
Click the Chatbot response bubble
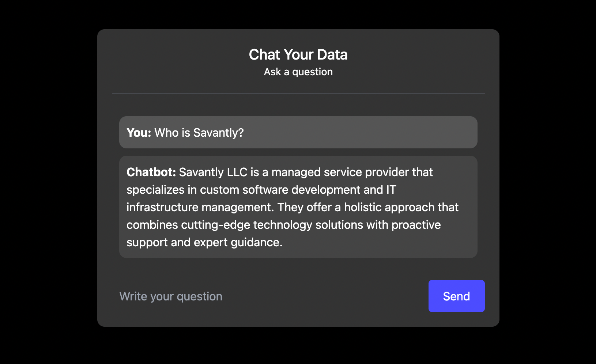tap(298, 206)
